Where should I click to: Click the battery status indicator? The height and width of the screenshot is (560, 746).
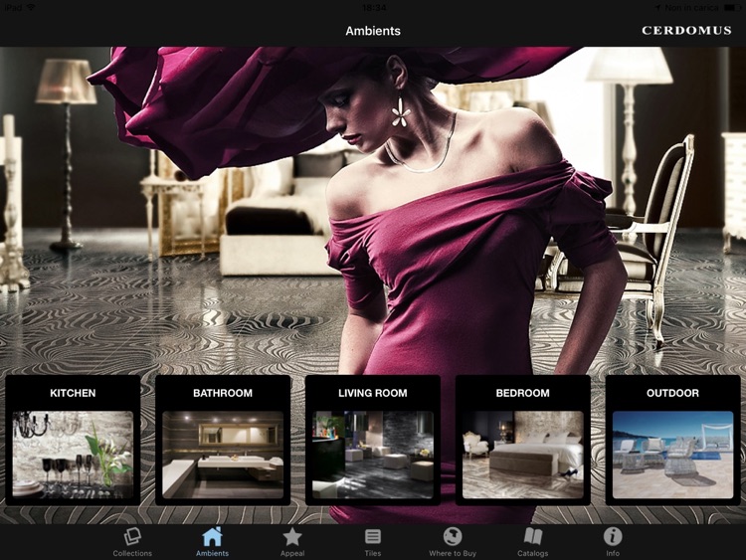click(732, 8)
